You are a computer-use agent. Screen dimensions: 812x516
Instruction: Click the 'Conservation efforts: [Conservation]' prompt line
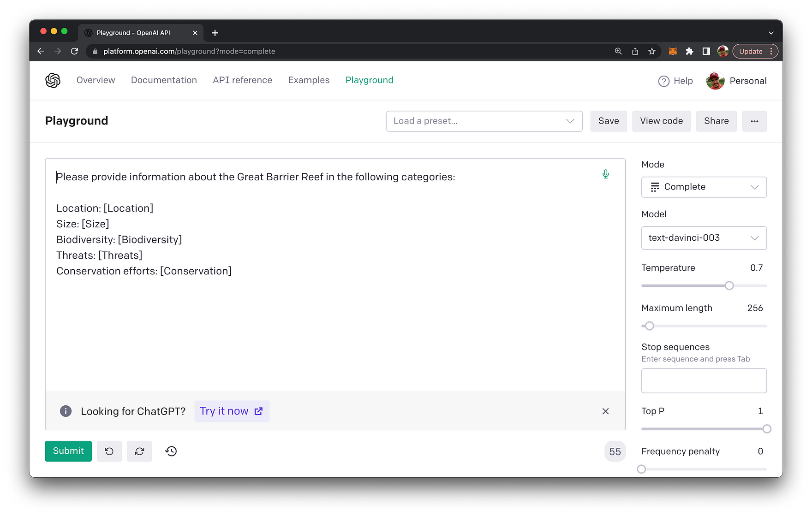click(144, 271)
